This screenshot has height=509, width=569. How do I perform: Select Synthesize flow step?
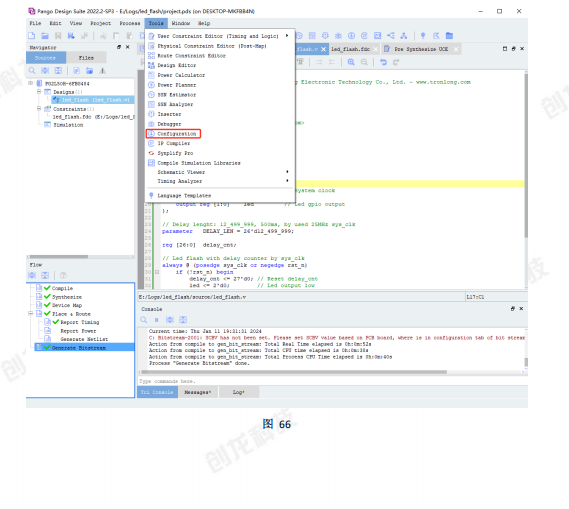point(67,297)
